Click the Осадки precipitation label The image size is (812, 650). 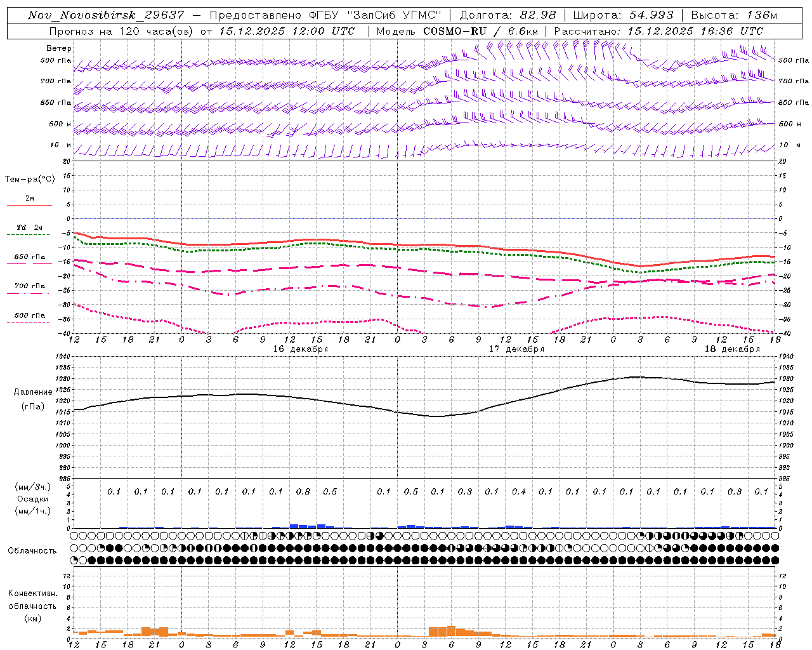(33, 499)
